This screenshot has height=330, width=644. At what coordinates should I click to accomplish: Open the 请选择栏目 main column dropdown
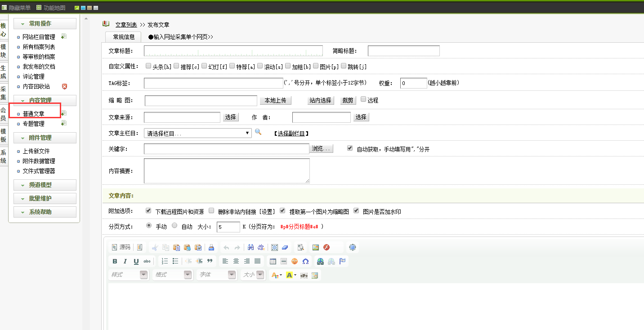click(198, 133)
